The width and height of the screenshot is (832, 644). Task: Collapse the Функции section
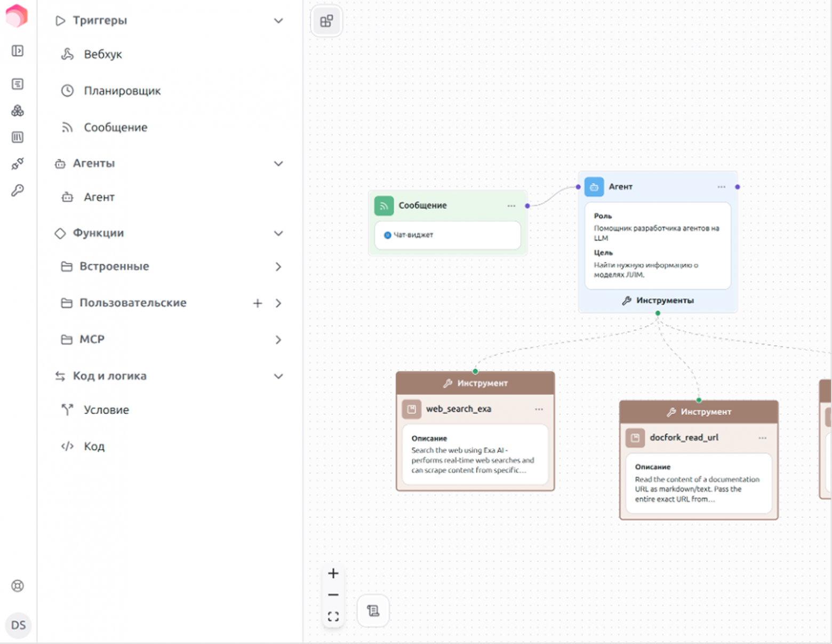click(x=278, y=233)
